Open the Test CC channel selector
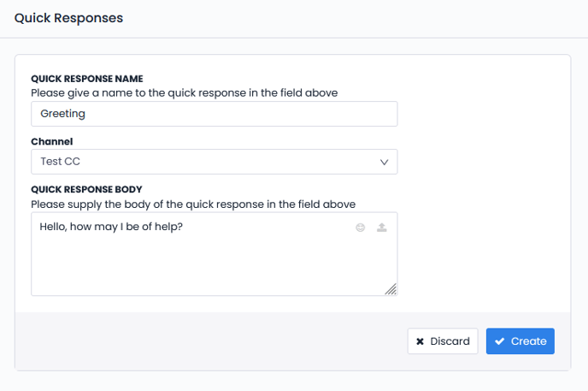 pyautogui.click(x=214, y=162)
